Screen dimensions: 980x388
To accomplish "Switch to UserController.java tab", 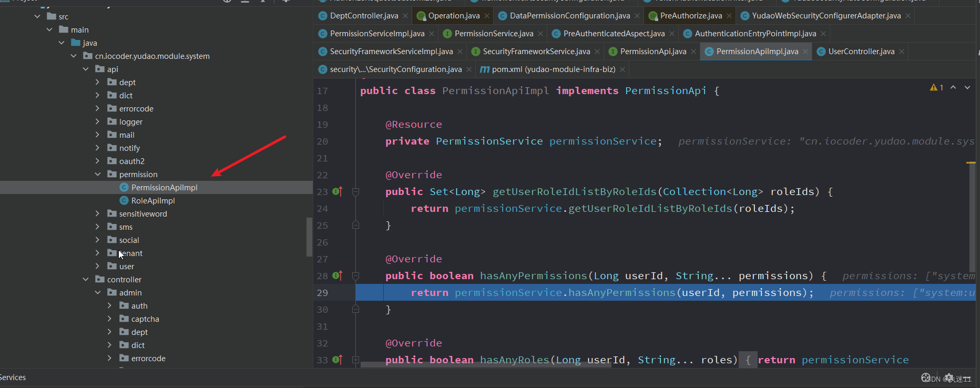I will tap(861, 52).
